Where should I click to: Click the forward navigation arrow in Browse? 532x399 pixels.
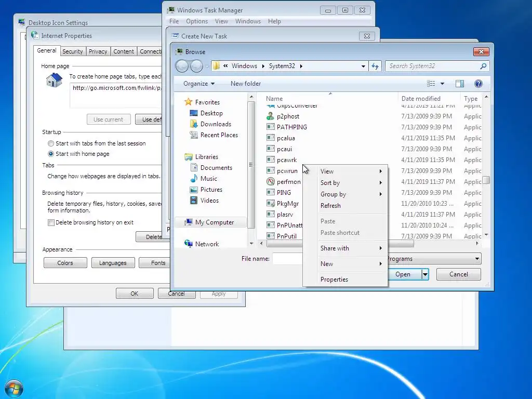[x=196, y=66]
